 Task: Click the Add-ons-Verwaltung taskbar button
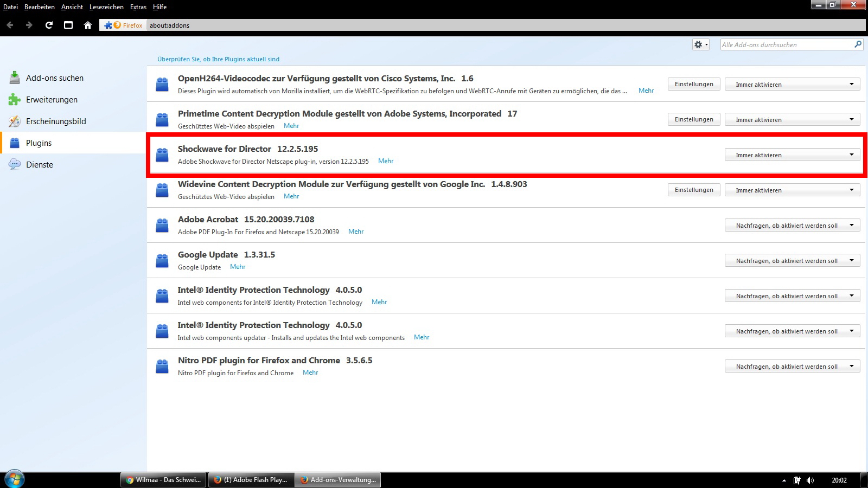pyautogui.click(x=338, y=480)
